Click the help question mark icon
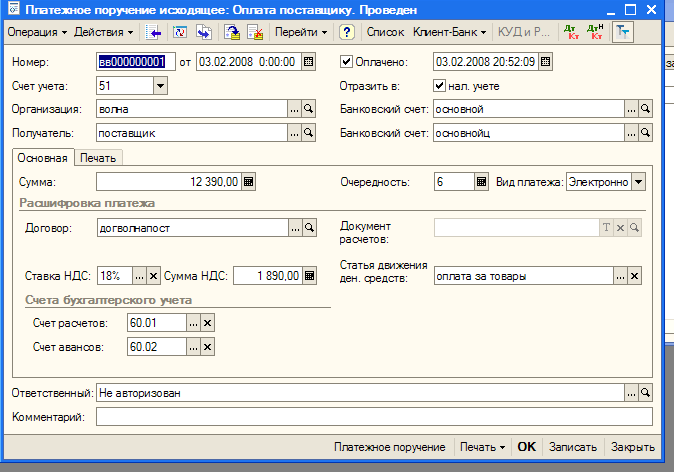 tap(346, 33)
